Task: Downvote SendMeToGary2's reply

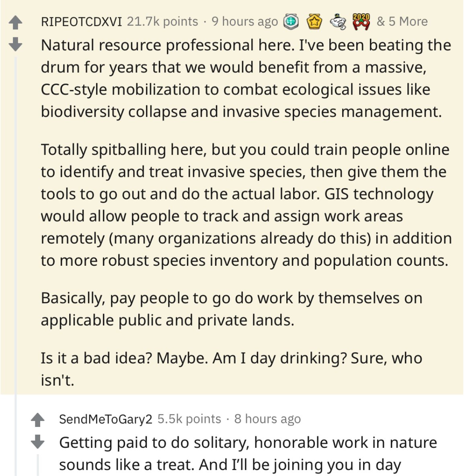Action: pyautogui.click(x=38, y=442)
